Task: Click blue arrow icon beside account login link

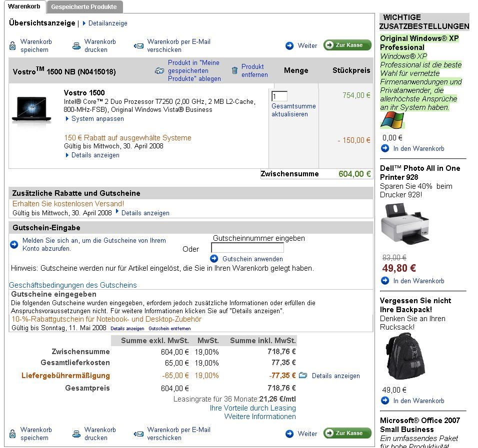Action: tap(14, 245)
